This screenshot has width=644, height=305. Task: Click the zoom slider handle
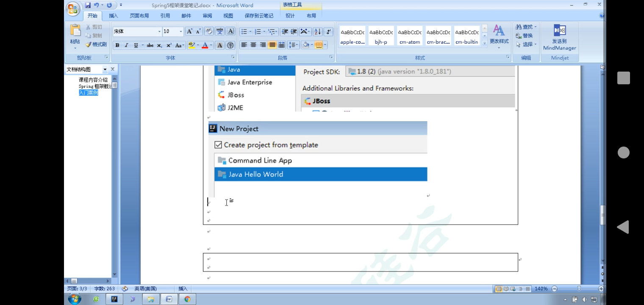click(x=579, y=289)
